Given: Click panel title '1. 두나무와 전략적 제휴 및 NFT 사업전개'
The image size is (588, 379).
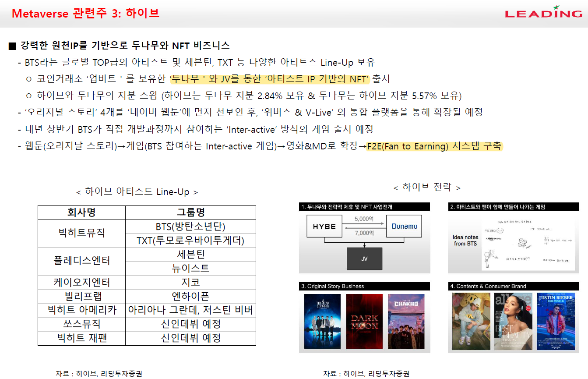Looking at the screenshot, I should point(364,207).
